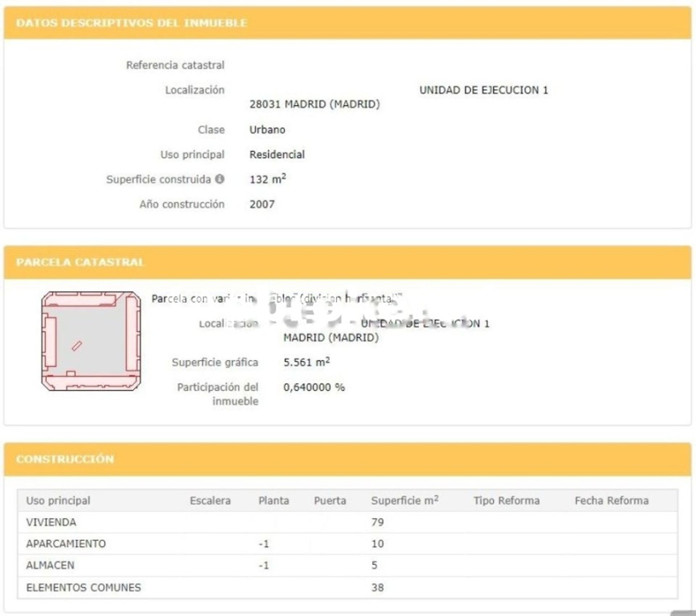Click the Puerta column header
The height and width of the screenshot is (616, 696).
(330, 500)
